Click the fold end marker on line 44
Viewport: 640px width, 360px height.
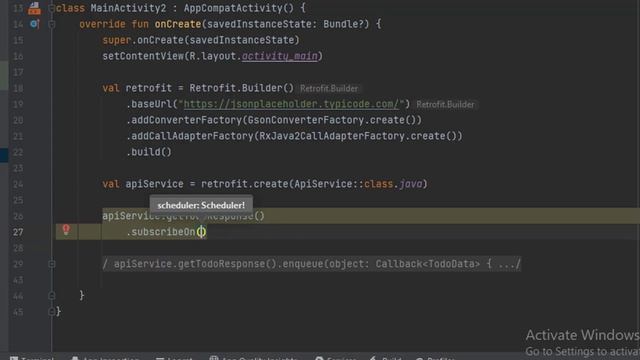pyautogui.click(x=52, y=295)
